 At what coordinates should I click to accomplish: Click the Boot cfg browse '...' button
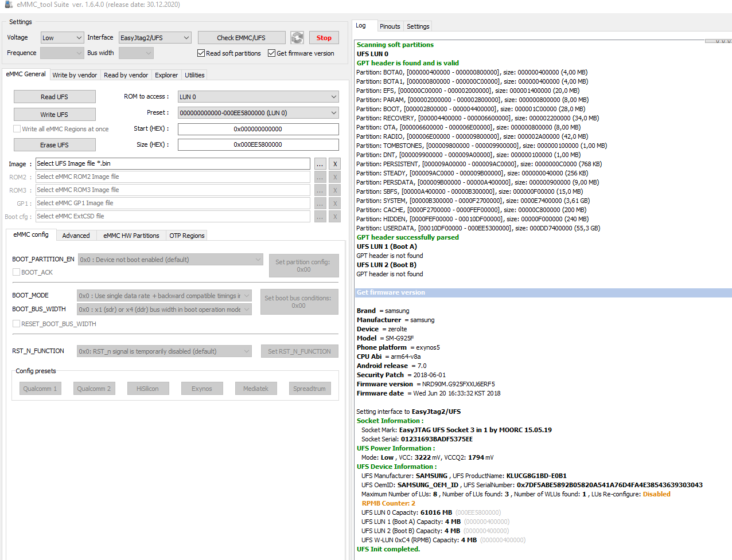pyautogui.click(x=320, y=217)
